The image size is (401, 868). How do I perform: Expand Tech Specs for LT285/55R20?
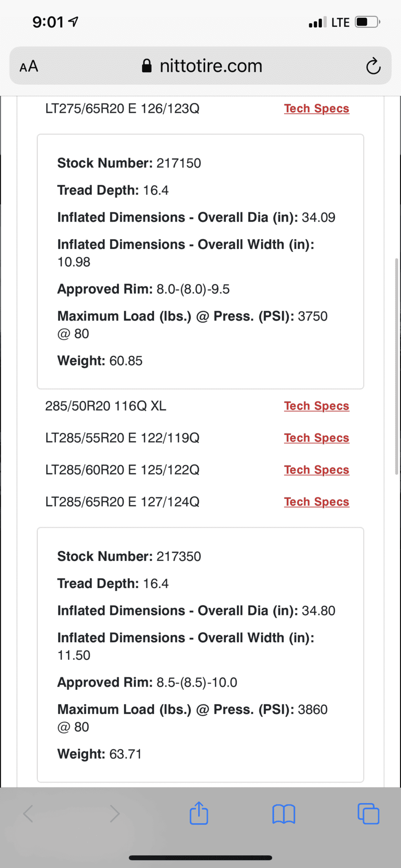(317, 438)
